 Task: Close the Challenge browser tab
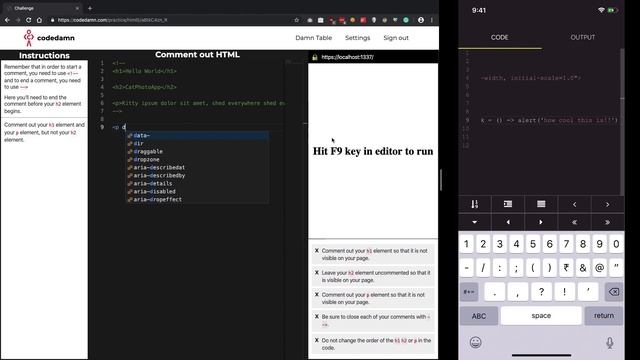(x=77, y=8)
